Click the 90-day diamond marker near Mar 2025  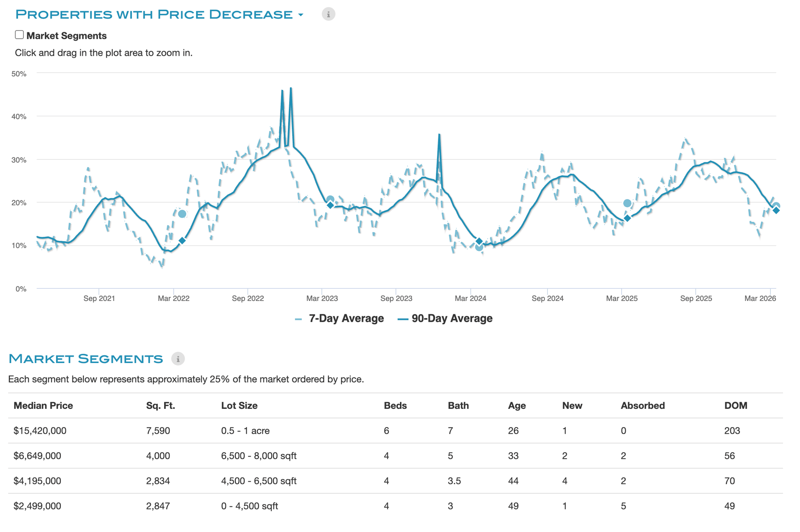point(627,218)
